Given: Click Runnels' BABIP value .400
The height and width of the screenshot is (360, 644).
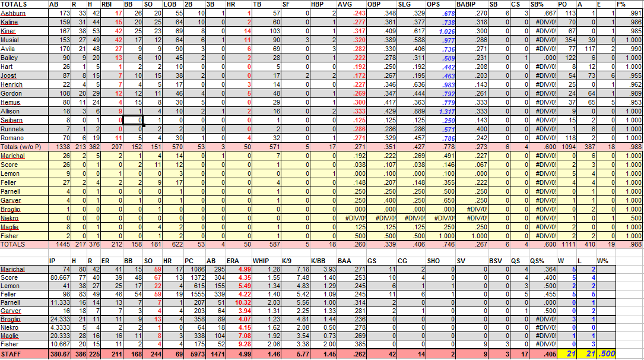Looking at the screenshot, I should [x=472, y=129].
